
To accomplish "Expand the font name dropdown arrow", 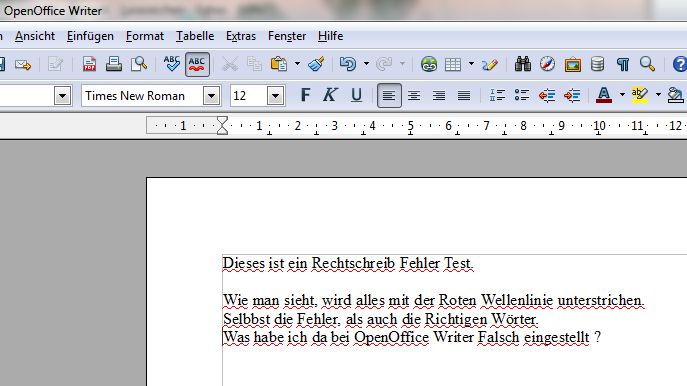I will click(x=212, y=96).
